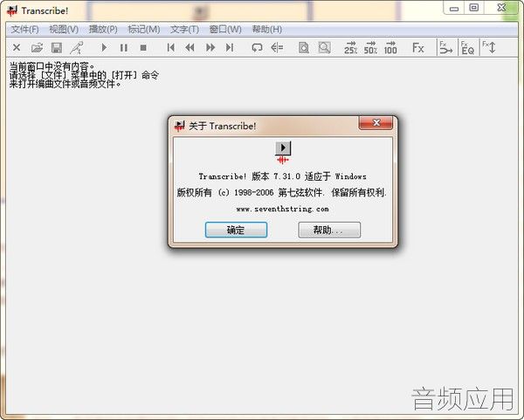This screenshot has width=524, height=420.
Task: Open a file with the folder icon
Action: click(x=37, y=48)
